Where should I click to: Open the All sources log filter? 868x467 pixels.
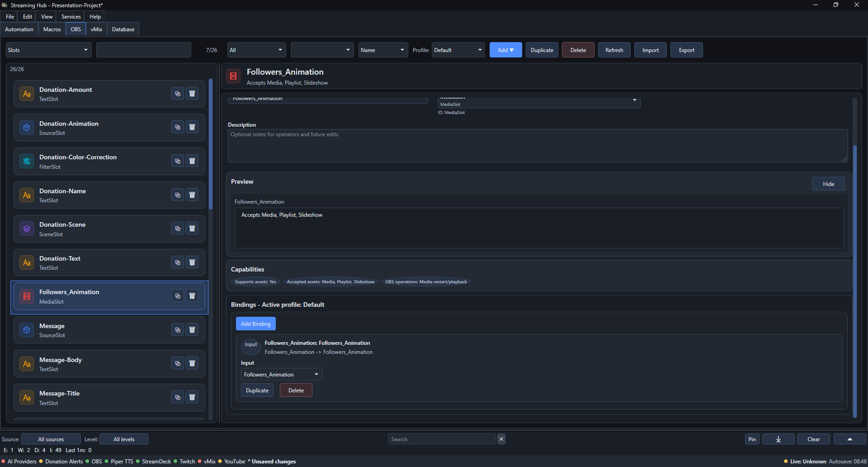[51, 439]
